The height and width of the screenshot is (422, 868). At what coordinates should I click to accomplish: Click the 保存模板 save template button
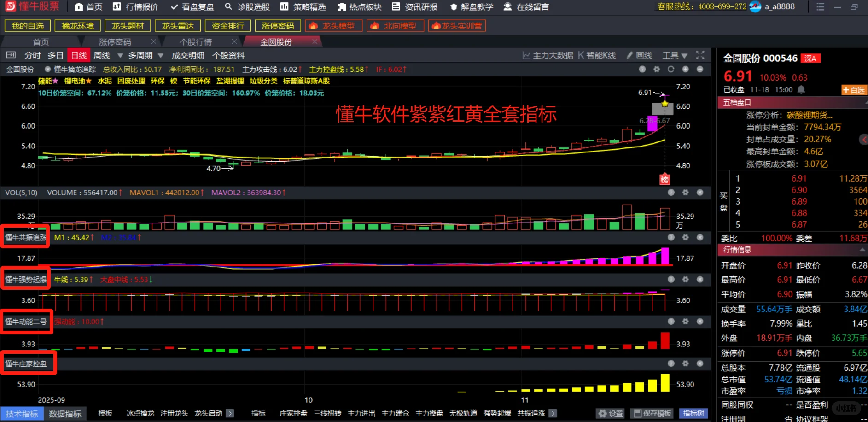pos(651,413)
